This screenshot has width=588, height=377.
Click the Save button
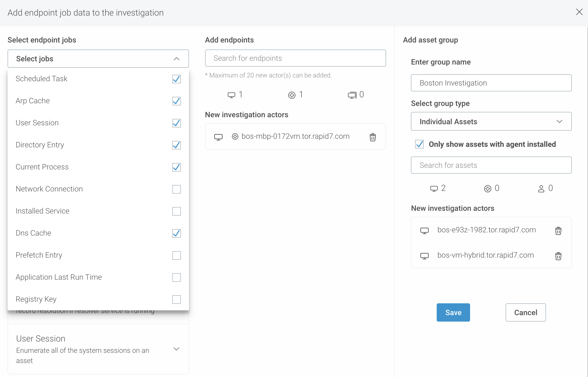pyautogui.click(x=453, y=312)
